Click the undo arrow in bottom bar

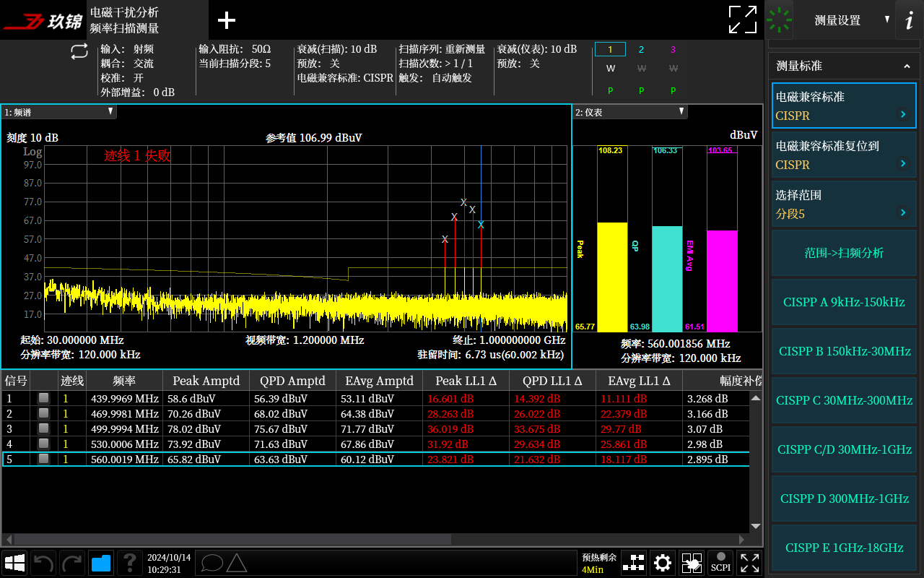pos(43,562)
